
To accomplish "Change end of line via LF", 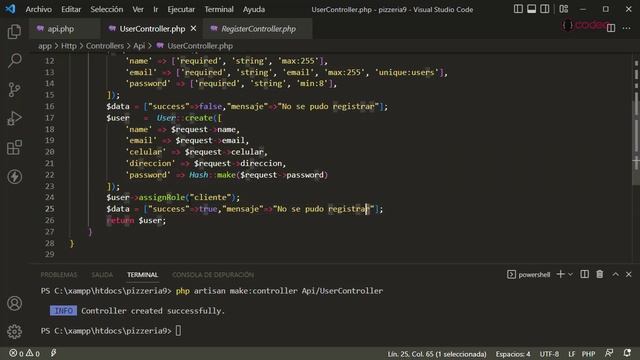I will point(571,354).
